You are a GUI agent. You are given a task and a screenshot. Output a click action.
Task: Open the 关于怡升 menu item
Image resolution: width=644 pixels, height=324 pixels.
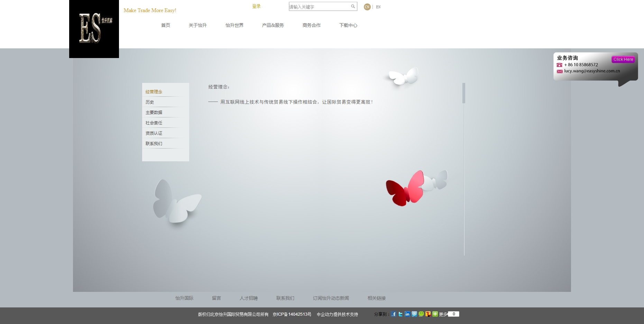click(x=197, y=25)
